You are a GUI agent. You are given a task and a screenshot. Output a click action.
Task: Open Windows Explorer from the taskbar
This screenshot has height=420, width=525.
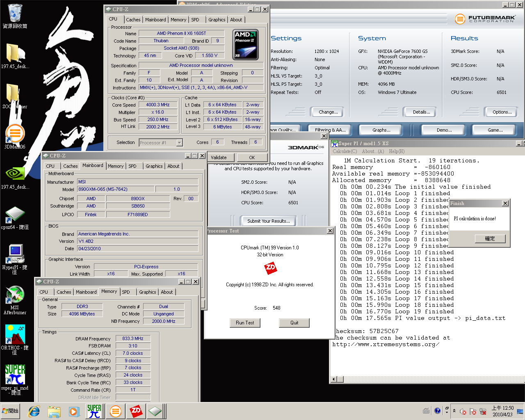tap(54, 411)
